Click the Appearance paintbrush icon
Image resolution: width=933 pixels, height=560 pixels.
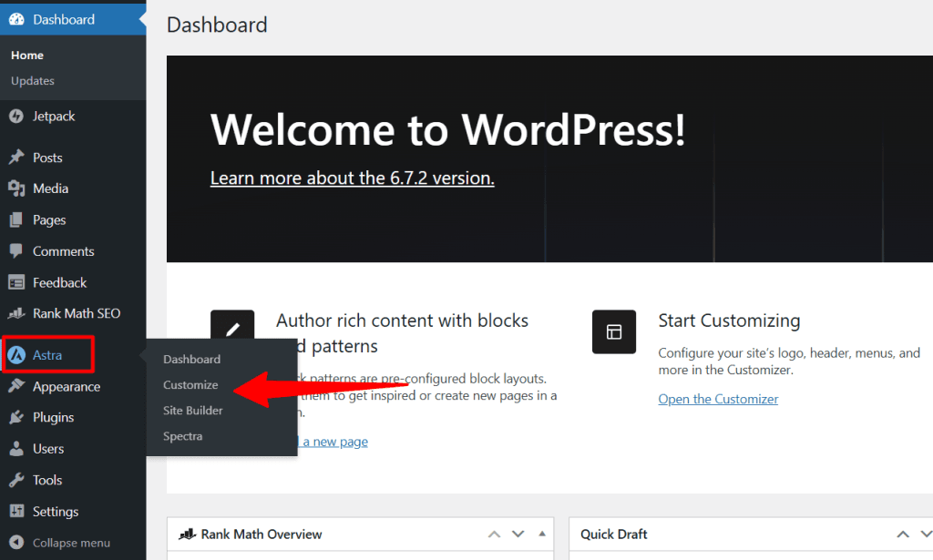point(16,387)
